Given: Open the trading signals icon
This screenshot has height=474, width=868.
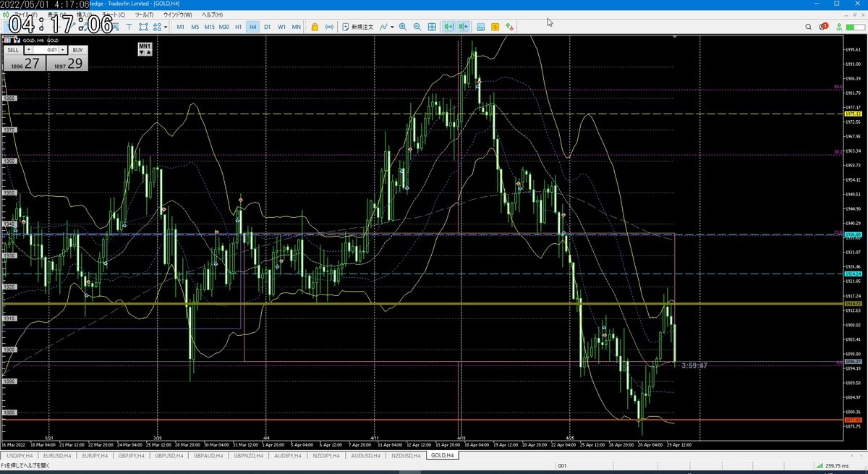Looking at the screenshot, I should 330,27.
